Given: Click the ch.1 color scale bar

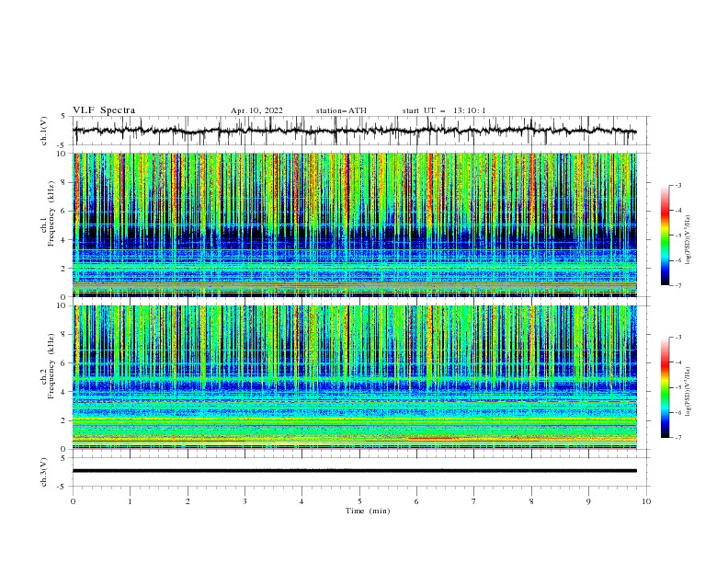Looking at the screenshot, I should pos(665,236).
